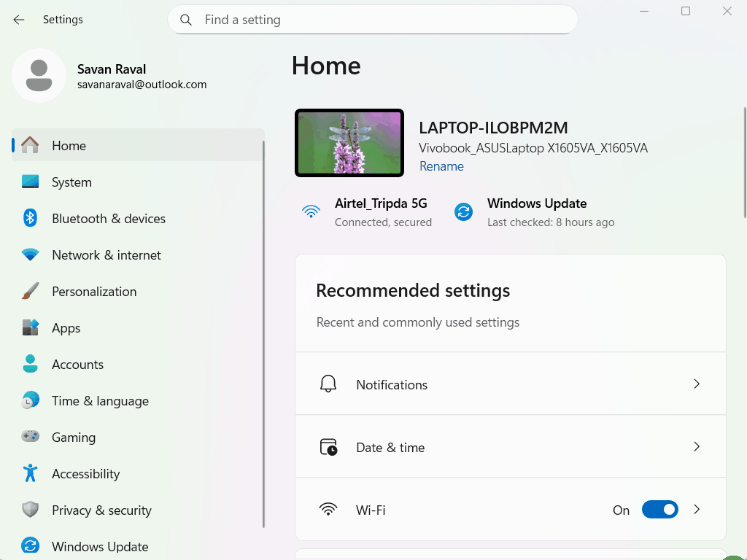Viewport: 747px width, 560px height.
Task: Click the Bluetooth icon in sidebar
Action: [x=30, y=218]
